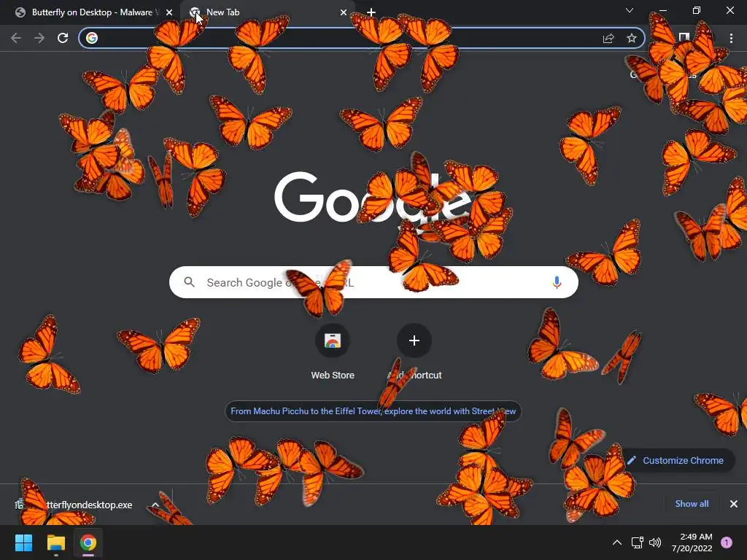Screen dimensions: 747x560
Task: Show hidden system tray icons
Action: click(x=617, y=542)
